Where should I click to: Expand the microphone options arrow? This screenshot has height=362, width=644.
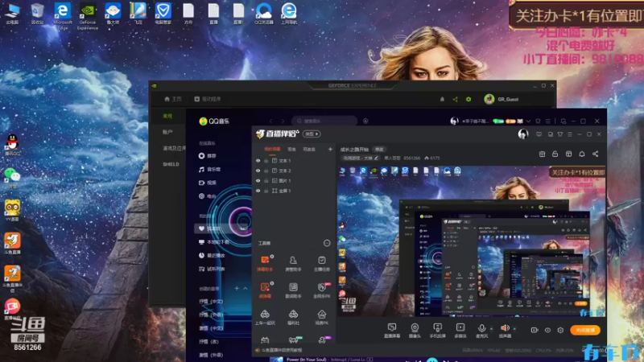pyautogui.click(x=491, y=329)
